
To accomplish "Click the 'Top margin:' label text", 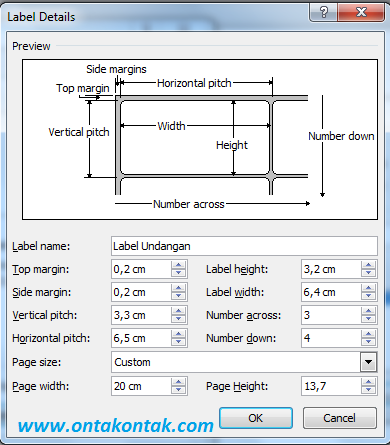I will pyautogui.click(x=41, y=269).
